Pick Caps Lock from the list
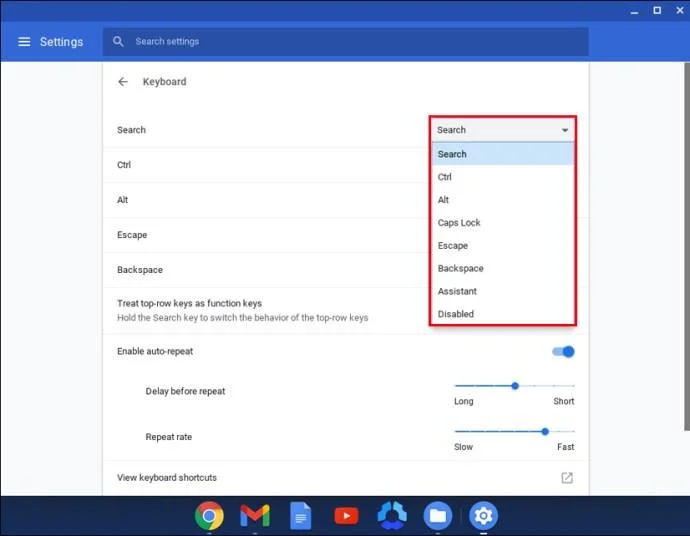Viewport: 690px width, 536px height. [x=503, y=223]
